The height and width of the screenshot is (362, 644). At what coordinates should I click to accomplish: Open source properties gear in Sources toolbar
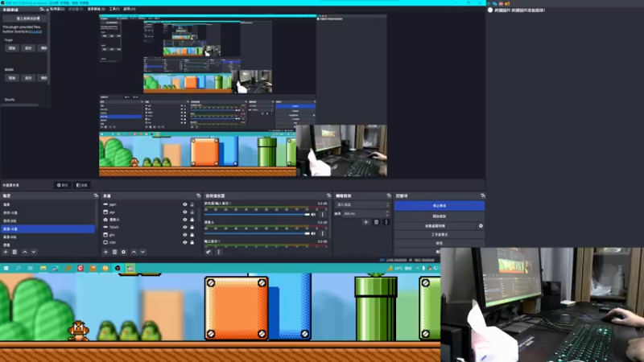coord(124,252)
